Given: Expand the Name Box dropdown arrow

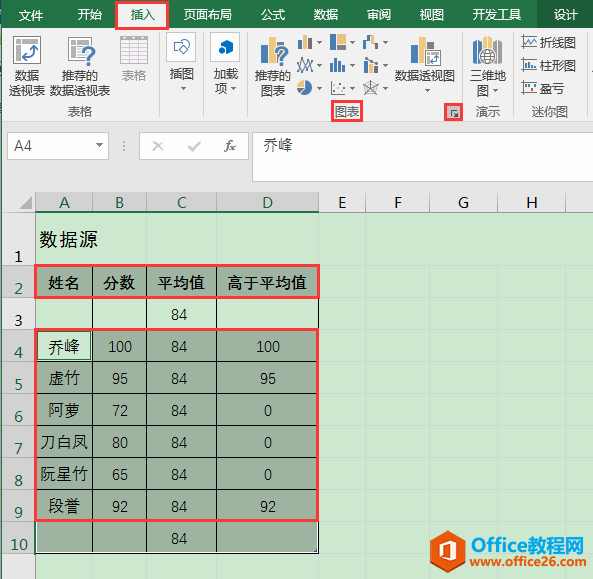Looking at the screenshot, I should tap(99, 145).
